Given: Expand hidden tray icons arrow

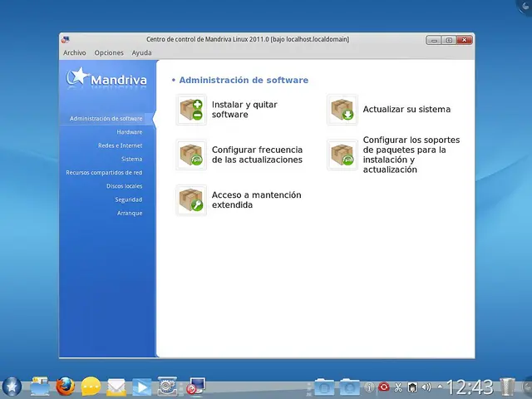Looking at the screenshot, I should [440, 386].
